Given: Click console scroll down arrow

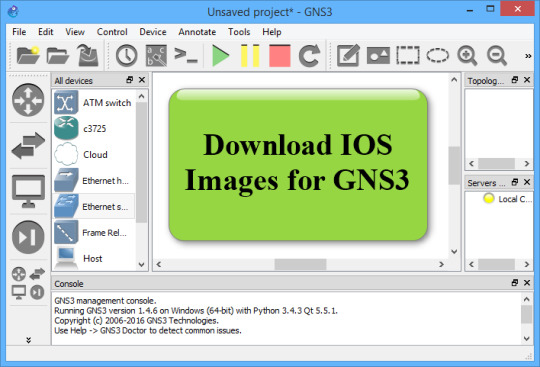Looking at the screenshot, I should [526, 338].
